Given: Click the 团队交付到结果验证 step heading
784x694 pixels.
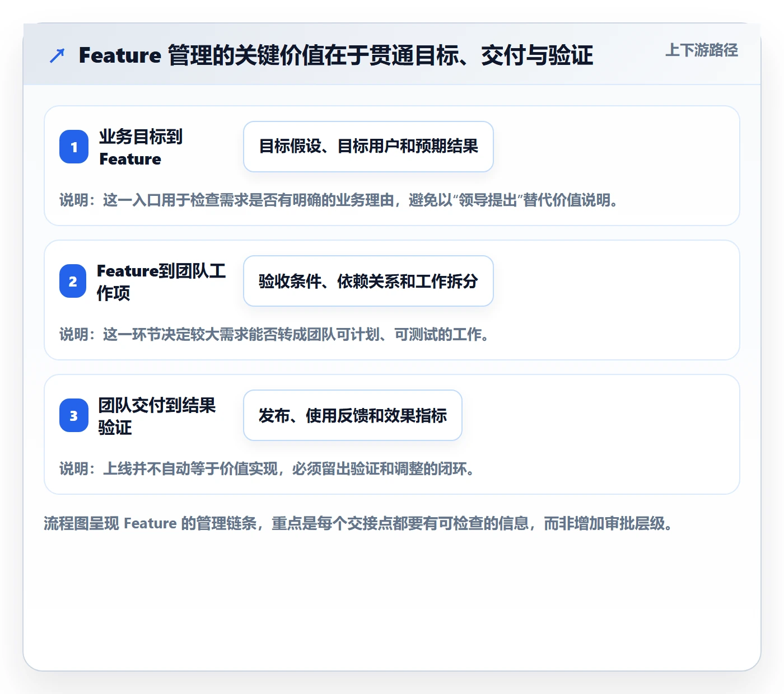Looking at the screenshot, I should [x=157, y=416].
